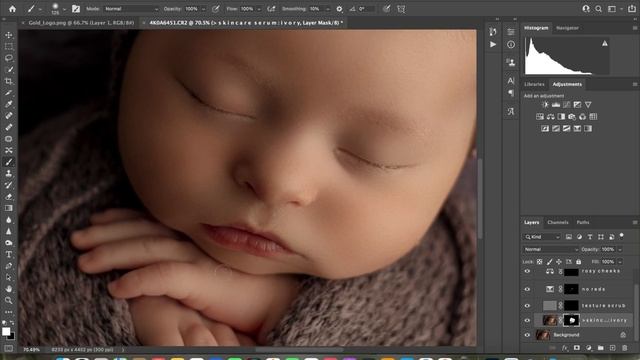
Task: Select the Zoom tool in left toolbar
Action: pos(9,300)
